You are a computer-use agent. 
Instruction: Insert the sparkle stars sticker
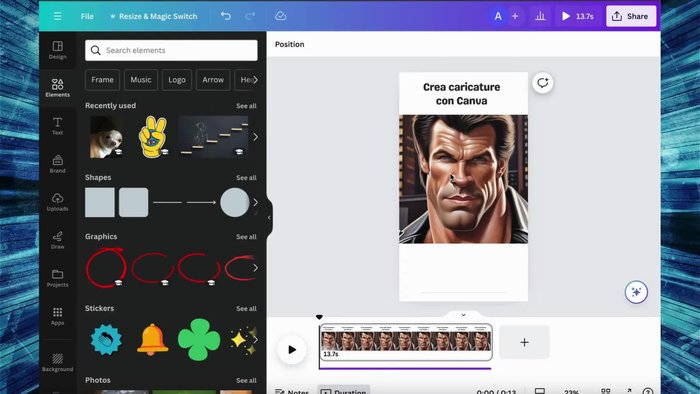pyautogui.click(x=243, y=340)
